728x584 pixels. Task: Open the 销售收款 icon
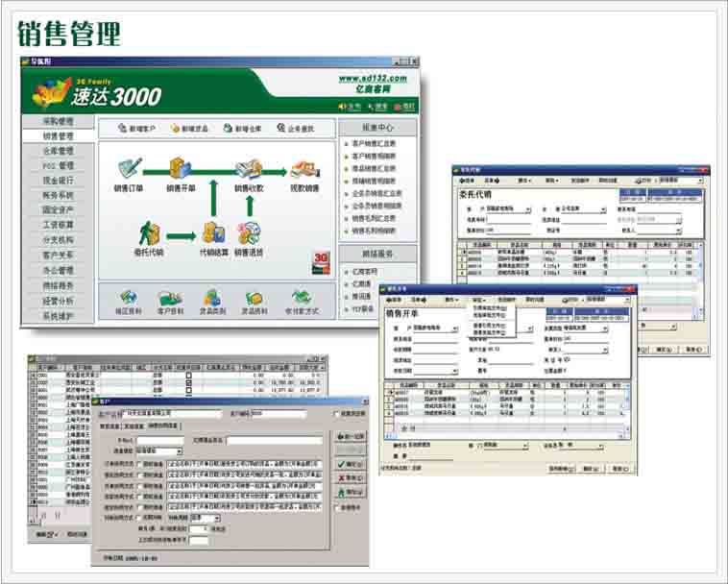pyautogui.click(x=249, y=169)
